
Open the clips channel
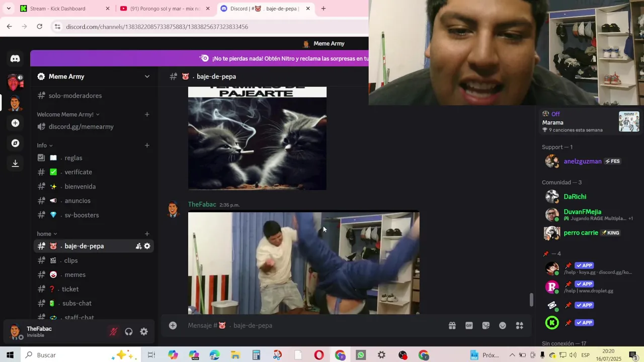click(x=94, y=260)
